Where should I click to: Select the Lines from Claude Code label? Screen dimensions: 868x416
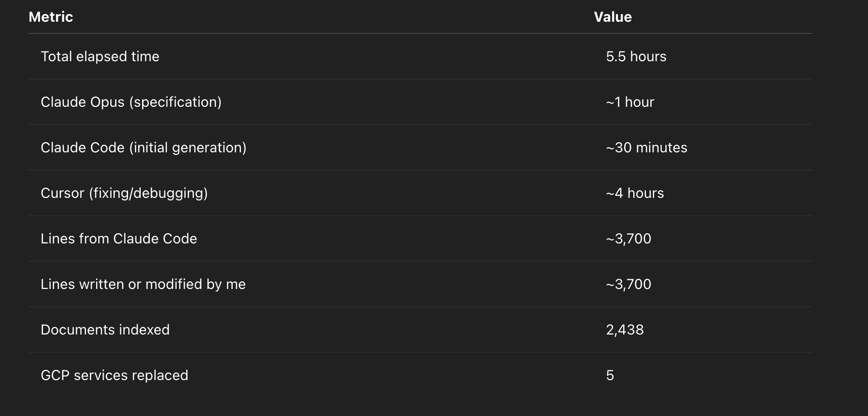click(119, 238)
